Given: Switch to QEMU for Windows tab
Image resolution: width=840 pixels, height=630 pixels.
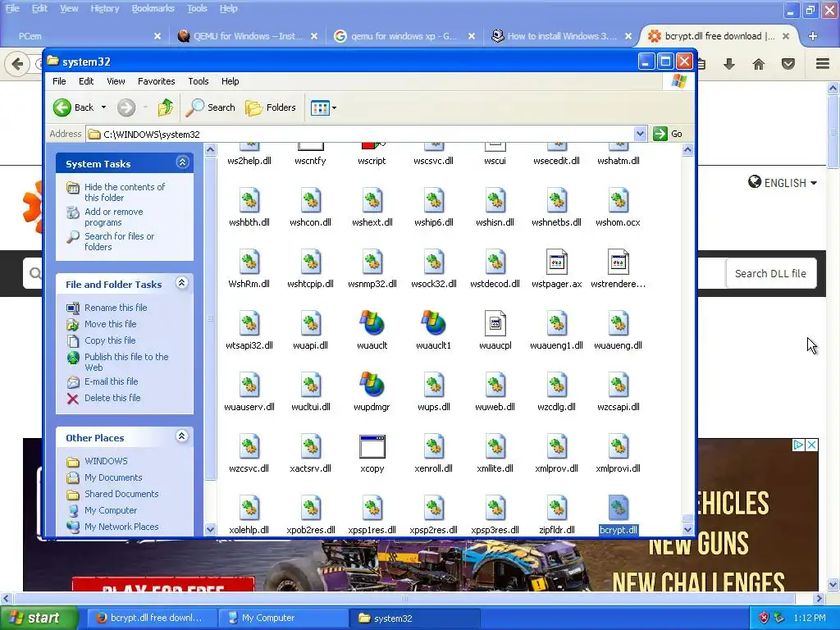Looking at the screenshot, I should (x=248, y=36).
